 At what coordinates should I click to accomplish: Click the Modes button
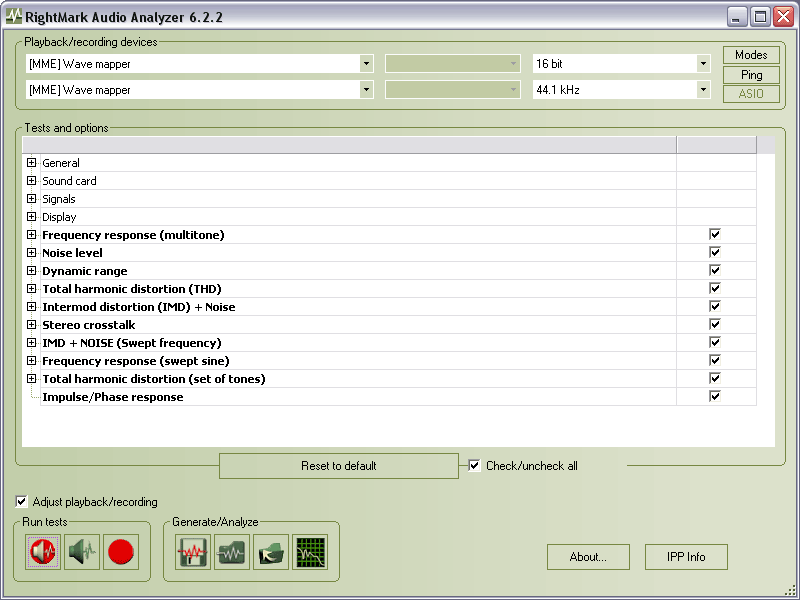(751, 55)
